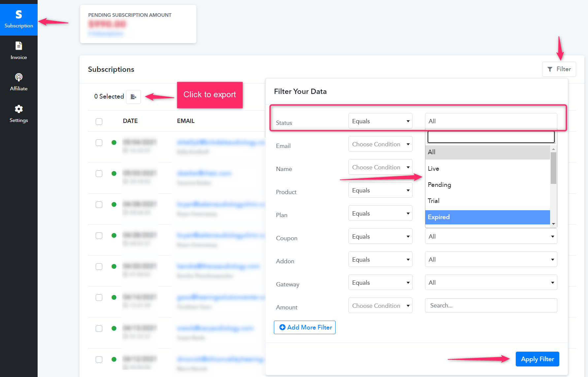Click the plus icon in Add More Filter
588x377 pixels.
282,327
